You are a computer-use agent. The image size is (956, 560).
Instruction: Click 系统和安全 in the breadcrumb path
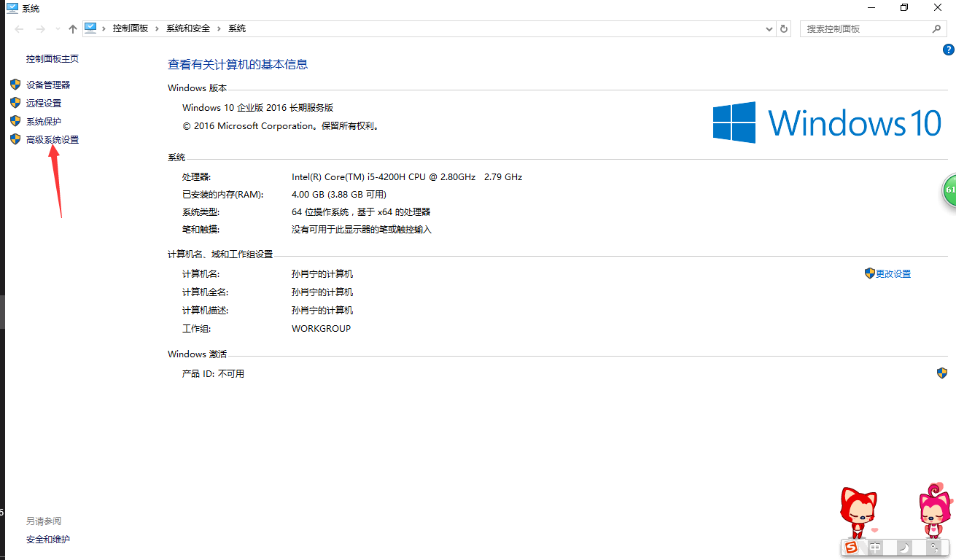pos(188,29)
